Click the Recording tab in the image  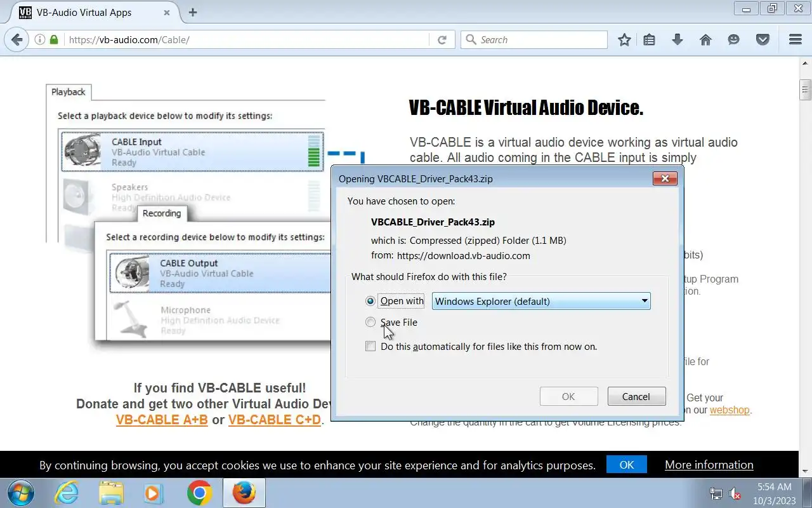(x=162, y=213)
